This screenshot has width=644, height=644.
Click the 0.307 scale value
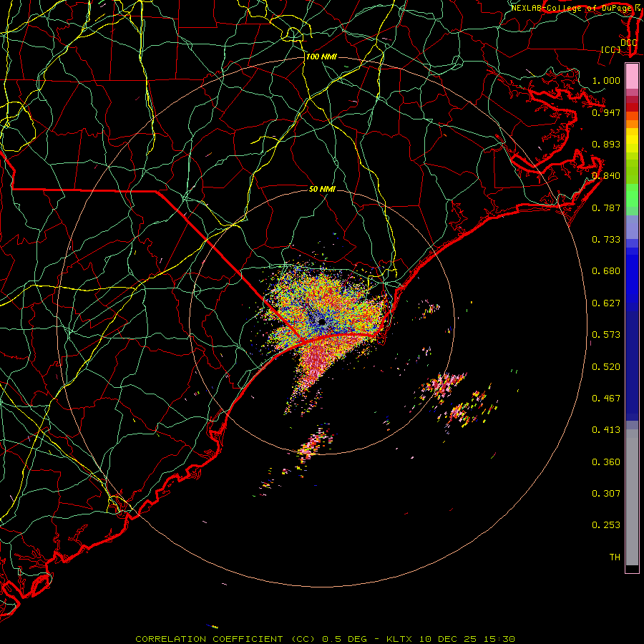click(x=606, y=494)
